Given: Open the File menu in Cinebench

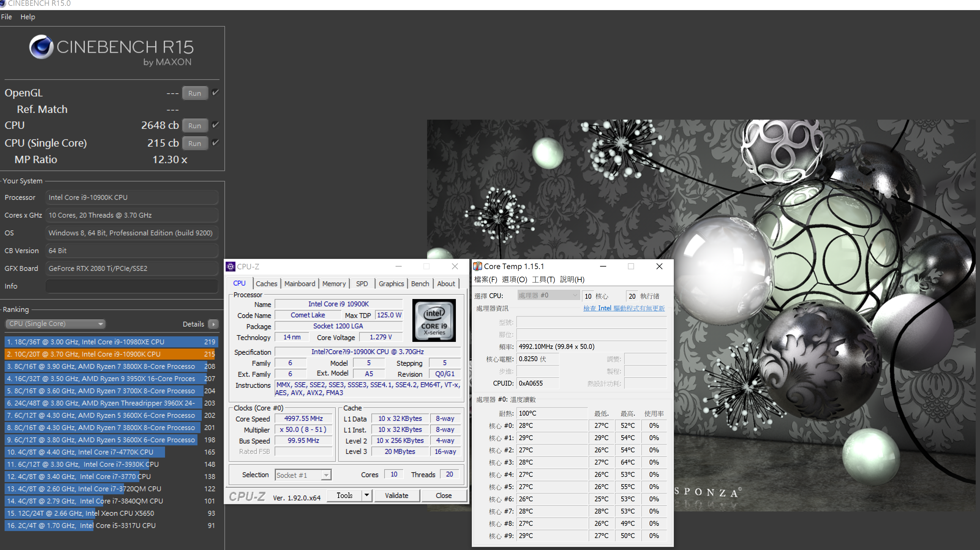Looking at the screenshot, I should click(6, 17).
